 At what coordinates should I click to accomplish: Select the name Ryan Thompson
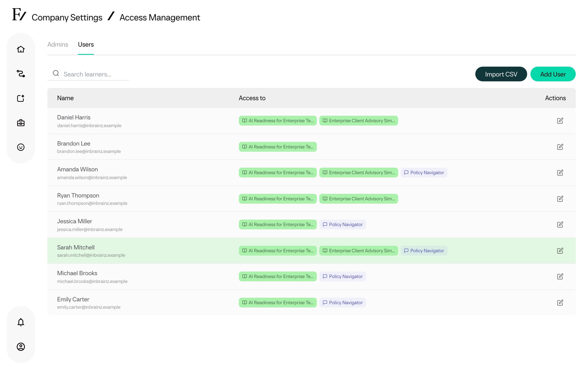[78, 195]
